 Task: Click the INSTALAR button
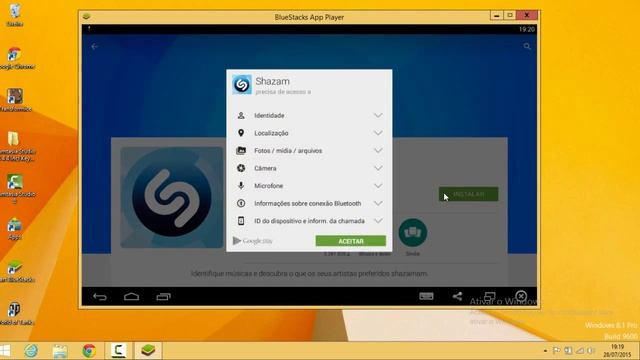pyautogui.click(x=469, y=194)
